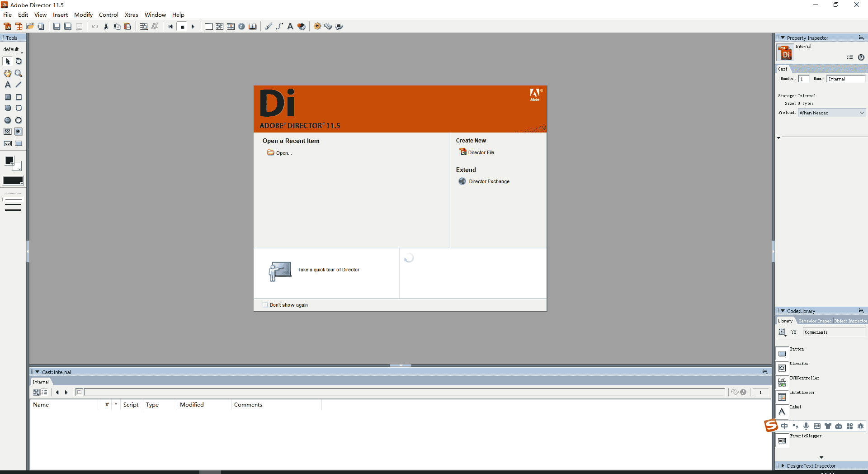Click the foreground color chip
The height and width of the screenshot is (474, 868).
click(9, 160)
